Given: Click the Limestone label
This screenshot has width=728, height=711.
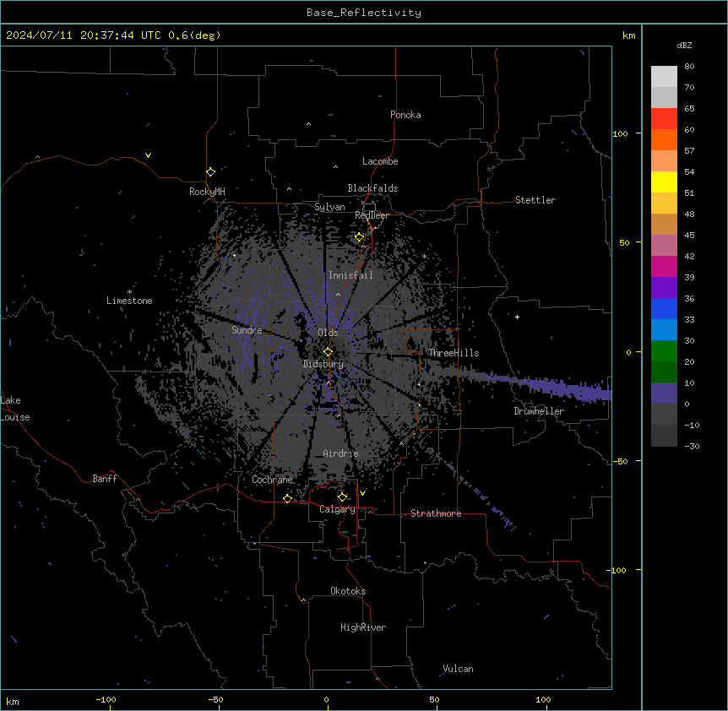Looking at the screenshot, I should pos(129,301).
